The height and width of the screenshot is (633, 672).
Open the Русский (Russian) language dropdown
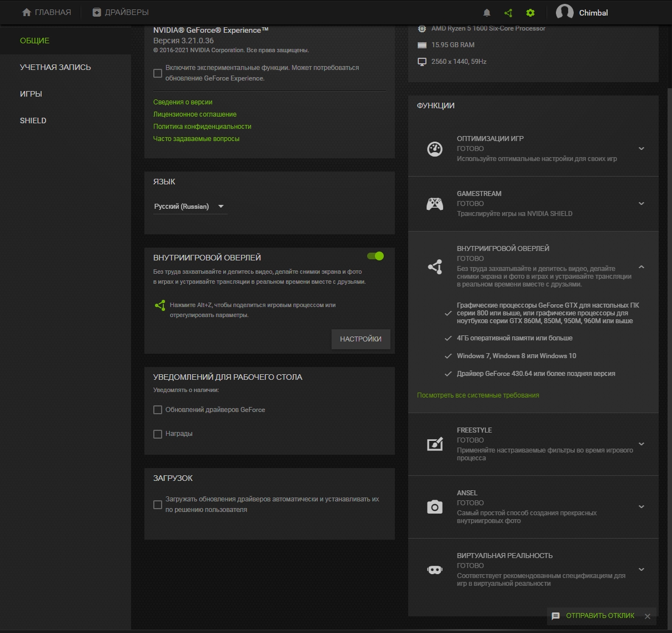(x=189, y=207)
